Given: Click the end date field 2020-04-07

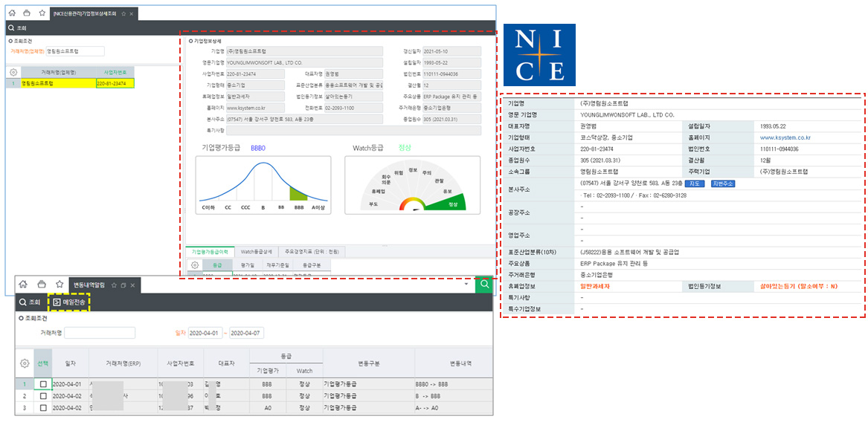Looking at the screenshot, I should pyautogui.click(x=246, y=333).
